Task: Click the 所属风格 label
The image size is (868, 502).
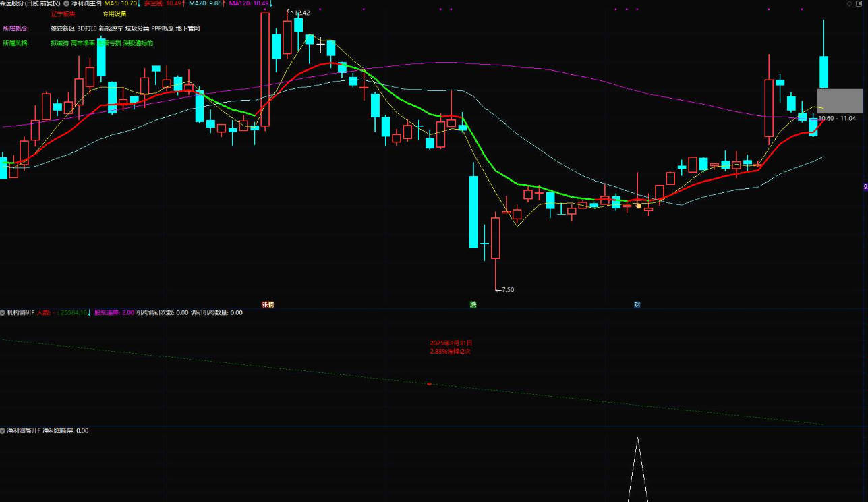Action: (16, 43)
